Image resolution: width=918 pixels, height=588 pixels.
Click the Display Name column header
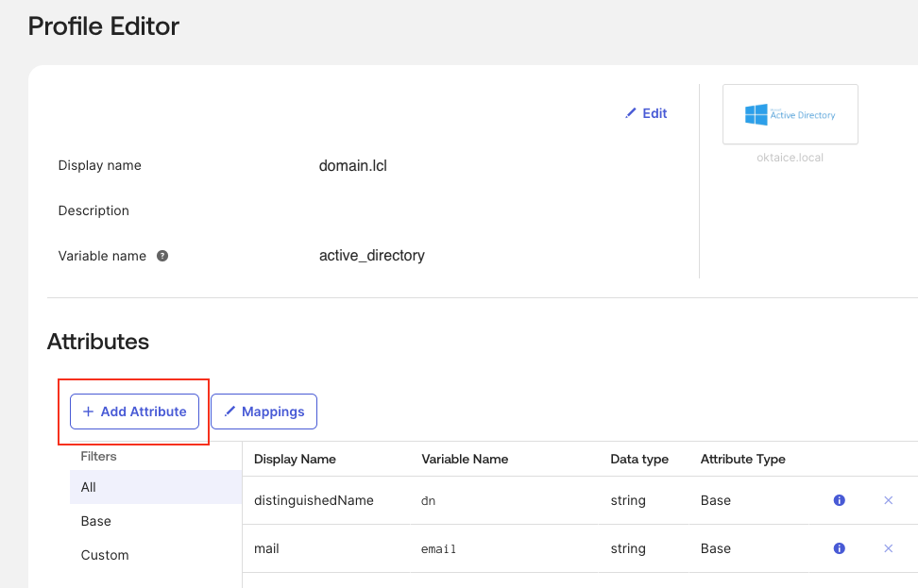pyautogui.click(x=295, y=459)
